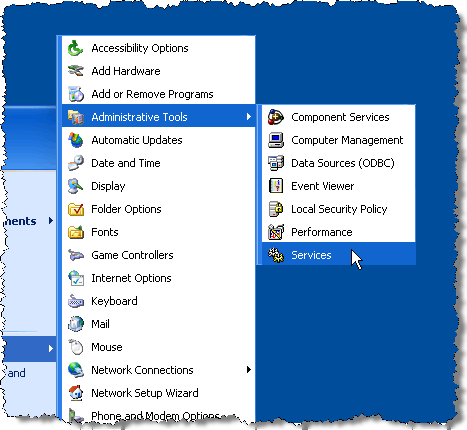Click the Add or Remove Programs icon
467x430 pixels.
pyautogui.click(x=76, y=94)
